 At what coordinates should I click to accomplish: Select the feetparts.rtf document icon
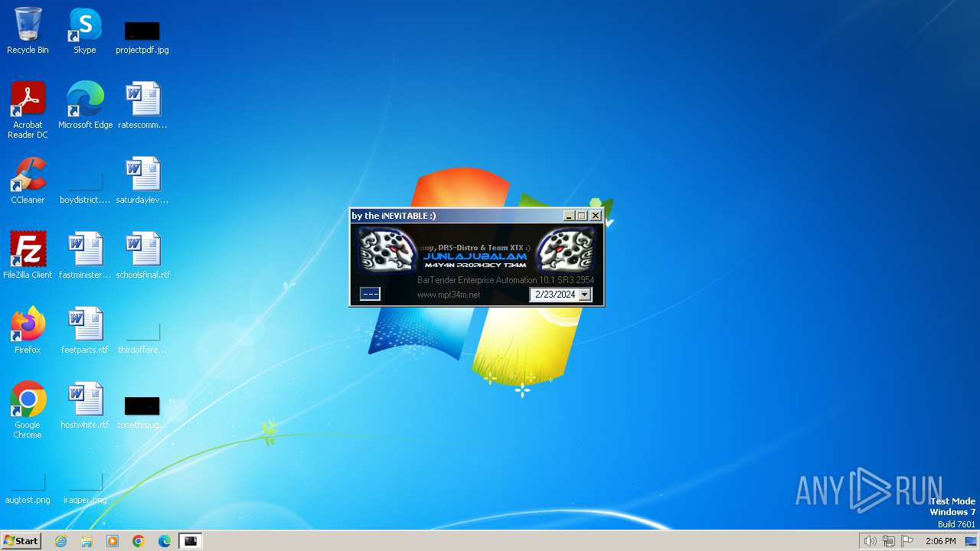pyautogui.click(x=85, y=331)
